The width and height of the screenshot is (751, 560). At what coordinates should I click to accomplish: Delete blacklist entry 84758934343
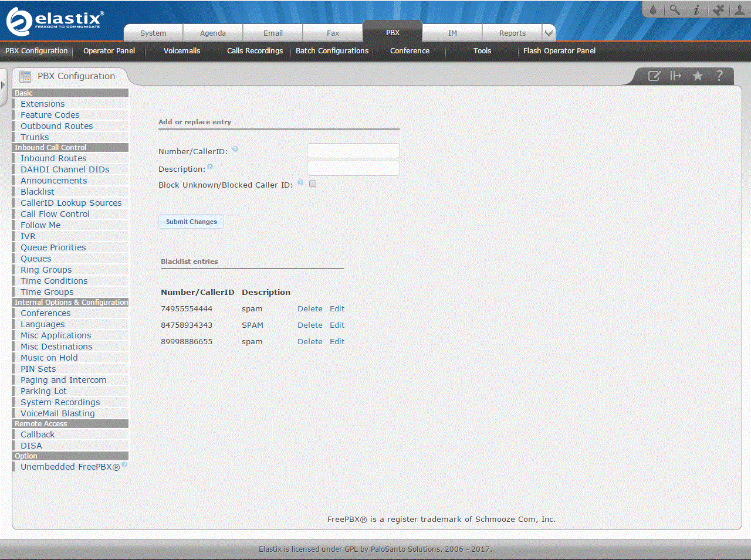pyautogui.click(x=310, y=325)
